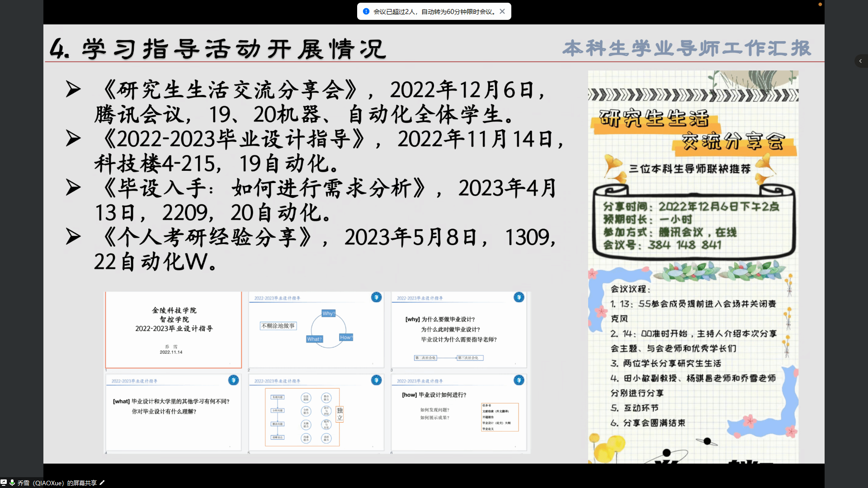The height and width of the screenshot is (488, 868).
Task: Select the flowchart slide with 独立 label
Action: [316, 412]
